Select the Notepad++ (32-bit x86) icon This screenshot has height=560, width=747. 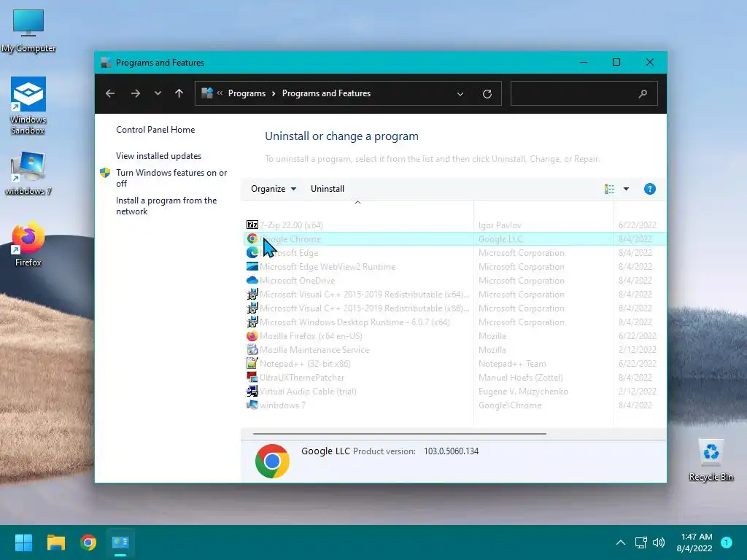tap(252, 363)
